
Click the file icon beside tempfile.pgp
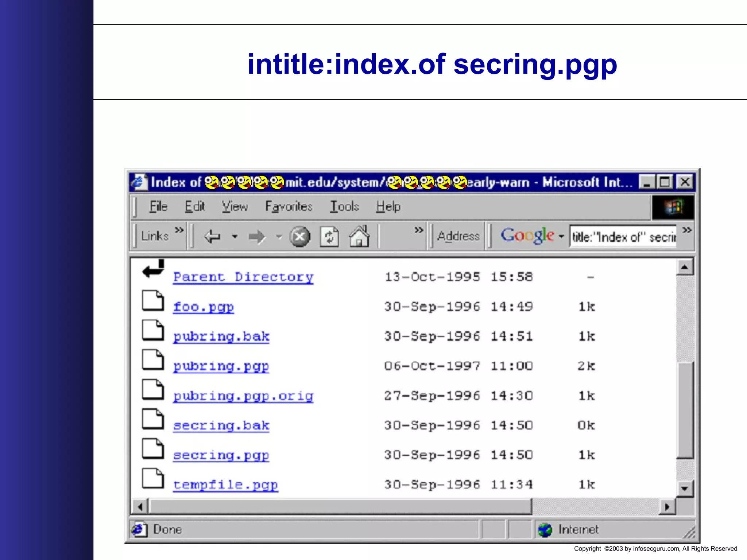coord(153,478)
